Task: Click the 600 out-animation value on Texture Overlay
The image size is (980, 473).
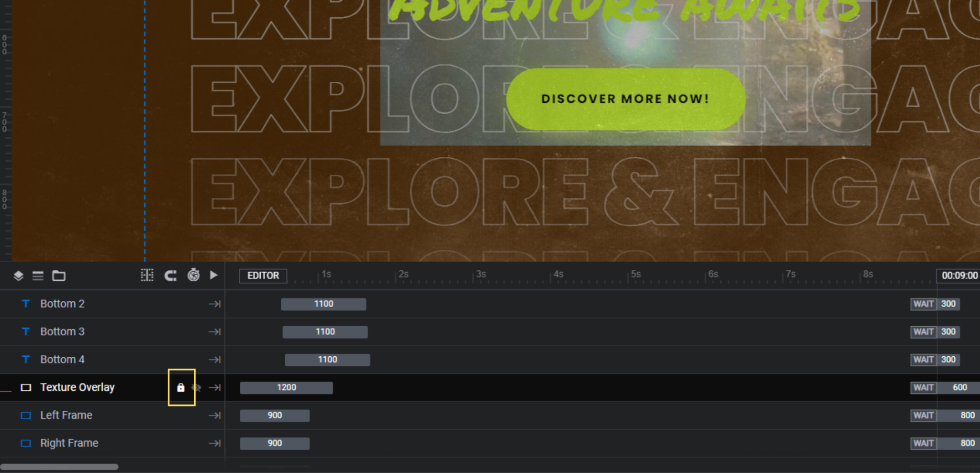Action: (958, 387)
